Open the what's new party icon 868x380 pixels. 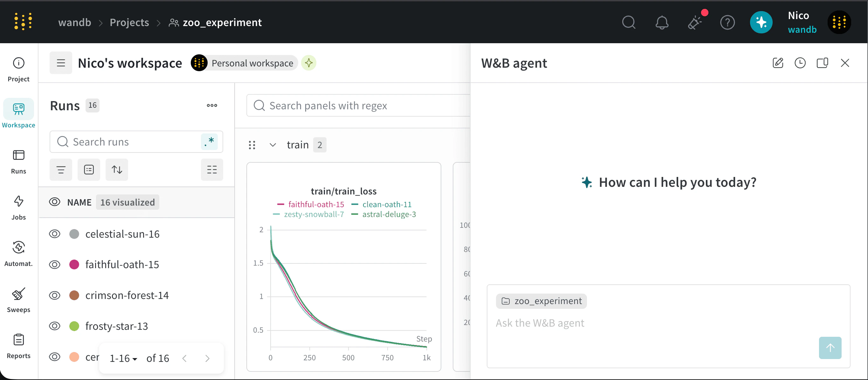pyautogui.click(x=695, y=22)
